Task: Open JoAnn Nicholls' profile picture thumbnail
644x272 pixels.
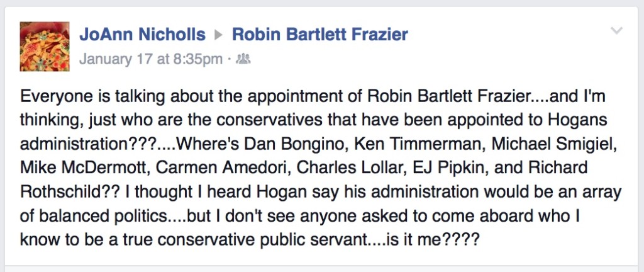Action: pyautogui.click(x=45, y=47)
